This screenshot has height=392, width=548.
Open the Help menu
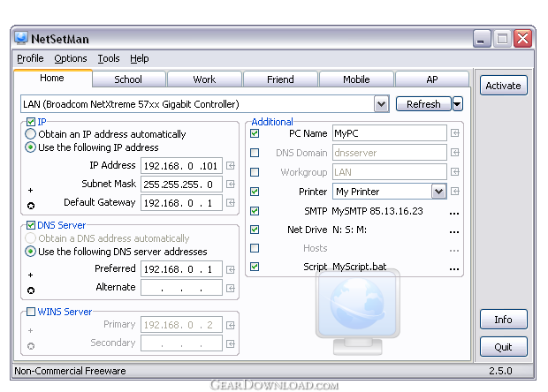pos(139,58)
